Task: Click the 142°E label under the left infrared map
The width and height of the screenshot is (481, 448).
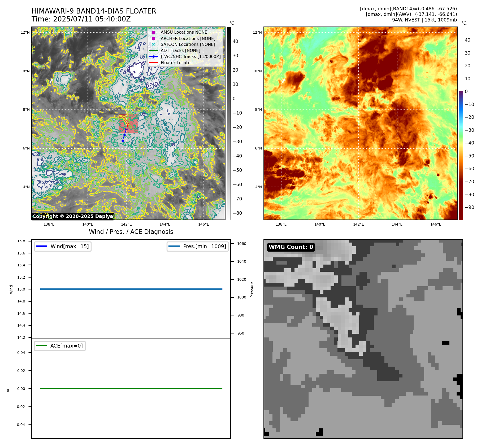Action: point(126,224)
